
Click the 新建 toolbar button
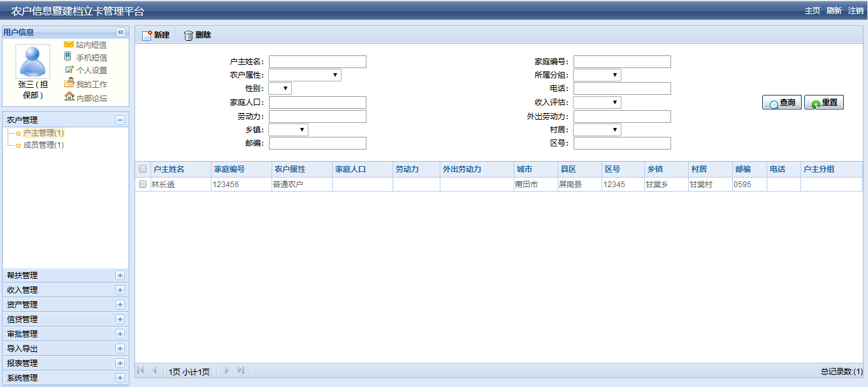(x=156, y=35)
